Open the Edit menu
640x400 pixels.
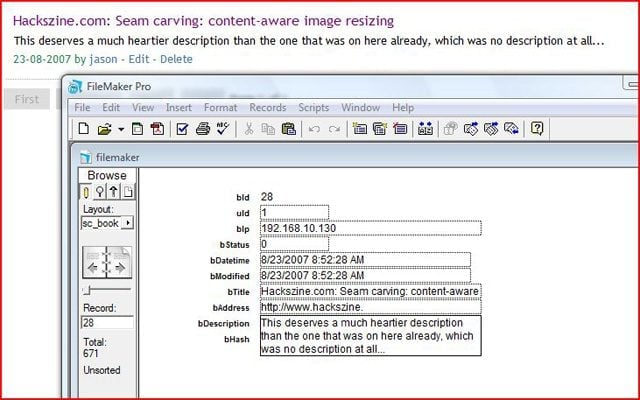point(111,108)
